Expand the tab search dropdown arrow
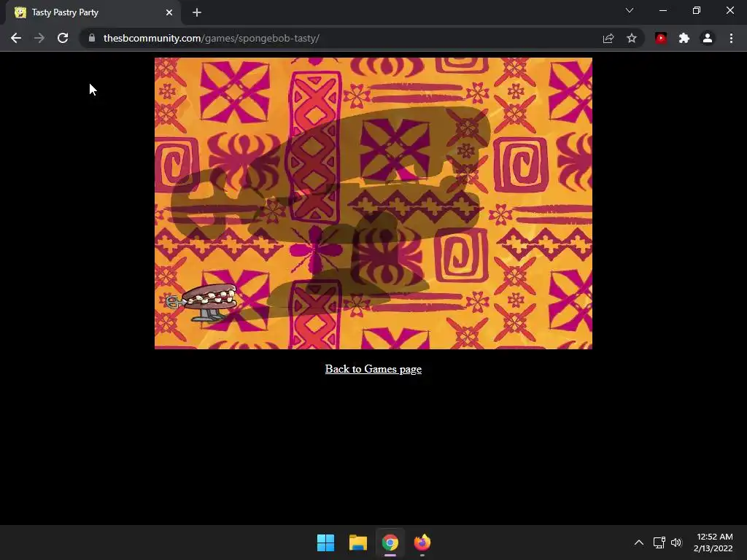747x560 pixels. click(630, 10)
